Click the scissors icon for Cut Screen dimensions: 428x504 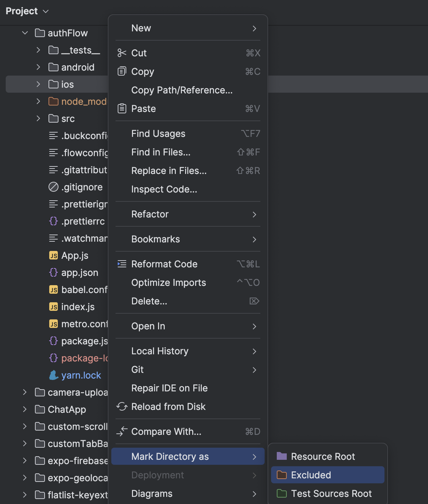[121, 53]
